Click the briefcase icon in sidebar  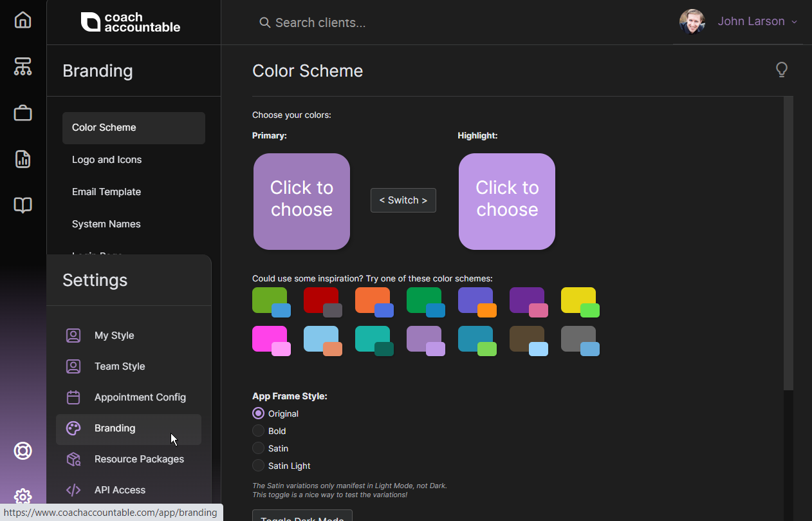[x=23, y=113]
